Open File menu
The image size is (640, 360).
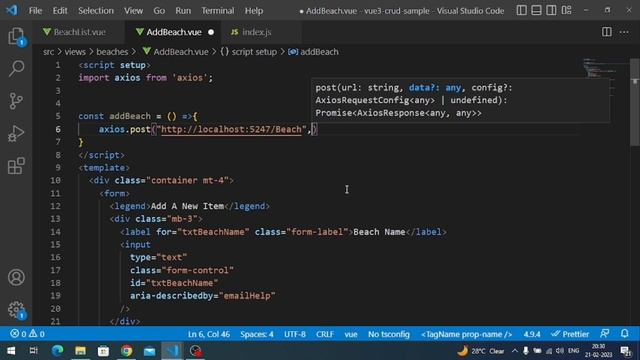coord(36,11)
